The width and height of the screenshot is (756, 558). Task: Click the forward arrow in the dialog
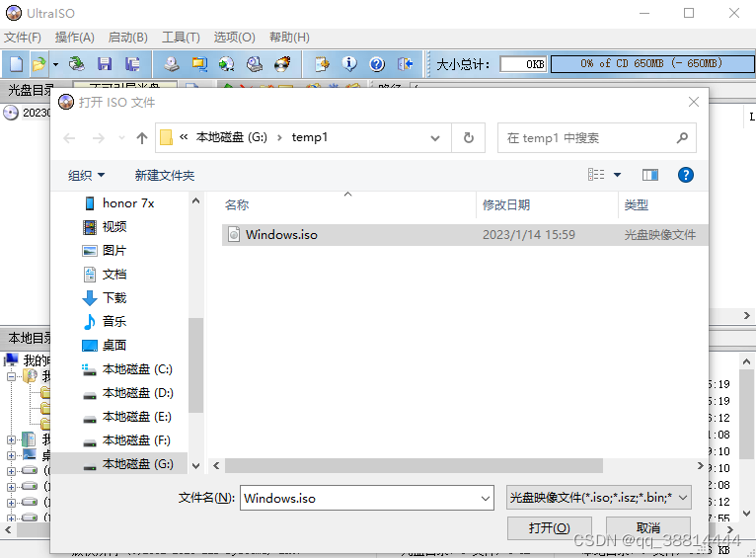[x=99, y=138]
